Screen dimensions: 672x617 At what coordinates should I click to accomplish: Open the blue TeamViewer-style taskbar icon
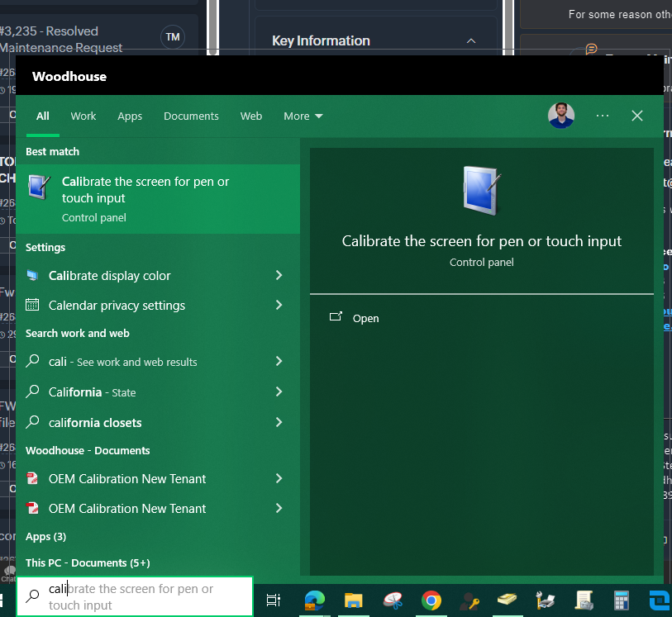point(660,600)
